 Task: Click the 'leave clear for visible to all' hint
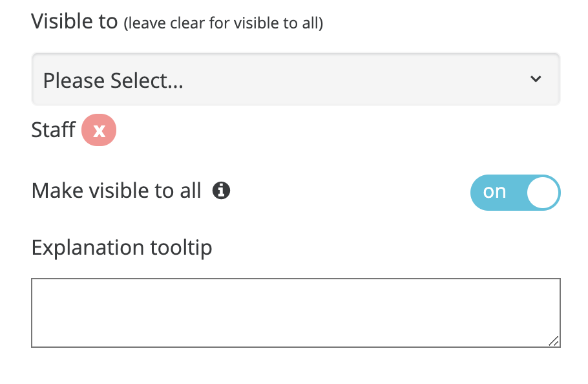223,23
